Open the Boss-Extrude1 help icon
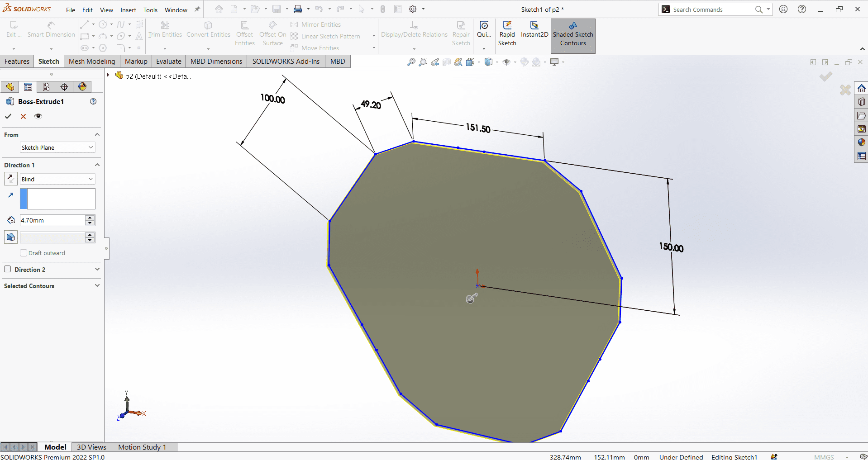This screenshot has width=868, height=460. click(x=93, y=101)
